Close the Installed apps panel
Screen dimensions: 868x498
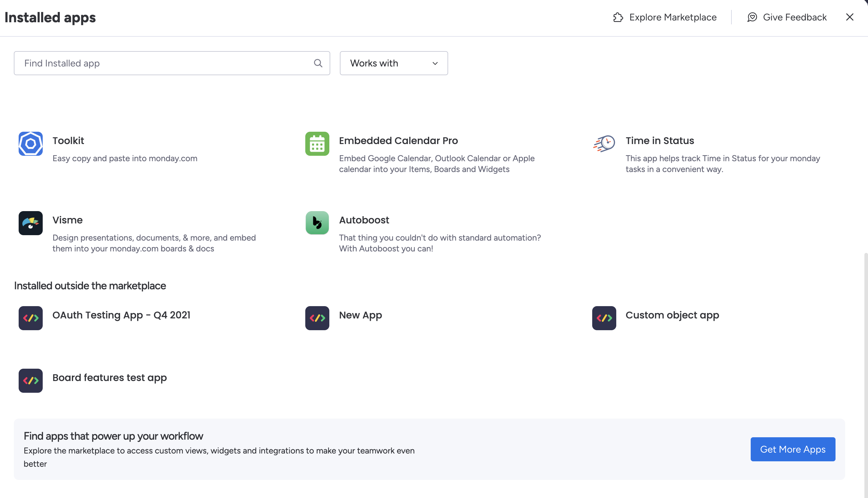click(850, 17)
